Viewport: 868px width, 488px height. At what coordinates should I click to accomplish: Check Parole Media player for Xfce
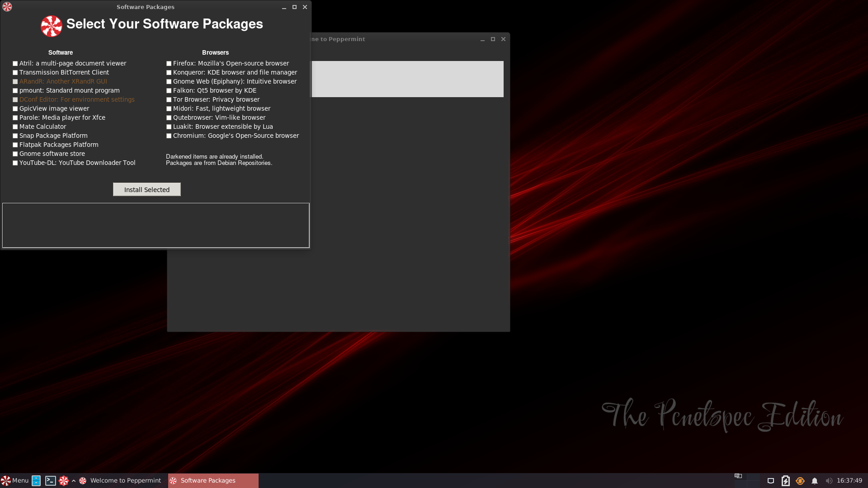(x=15, y=118)
